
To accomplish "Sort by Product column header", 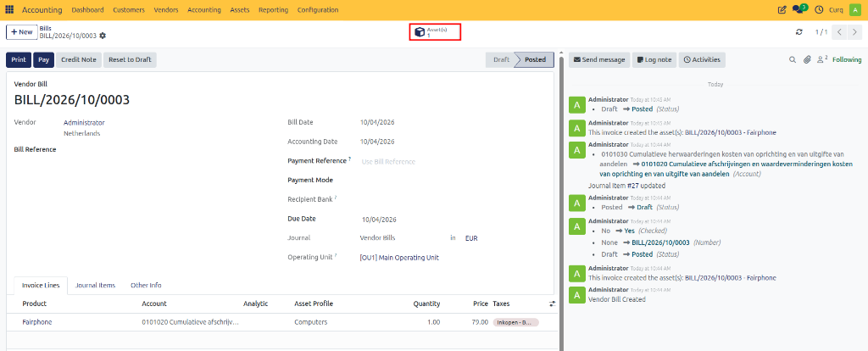I will 34,304.
